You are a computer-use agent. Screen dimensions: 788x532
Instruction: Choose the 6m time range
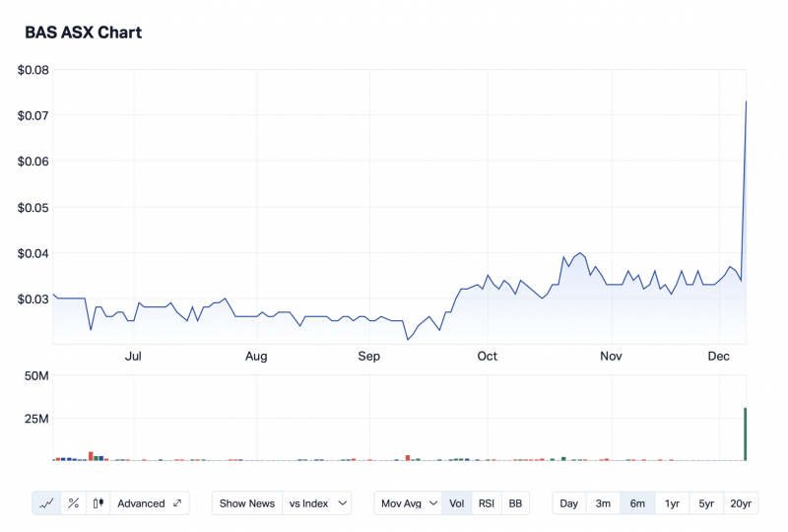click(x=637, y=503)
